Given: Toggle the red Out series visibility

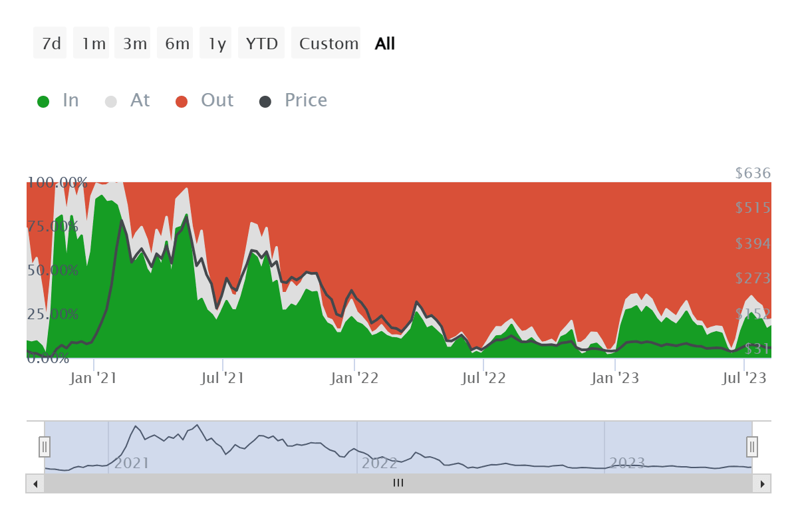Looking at the screenshot, I should click(204, 100).
